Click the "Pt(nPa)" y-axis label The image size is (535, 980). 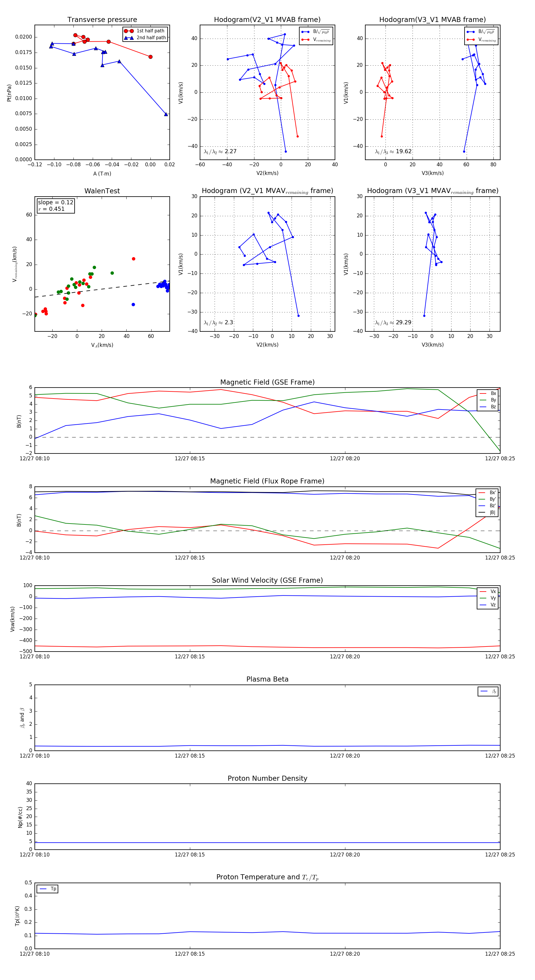(9, 92)
